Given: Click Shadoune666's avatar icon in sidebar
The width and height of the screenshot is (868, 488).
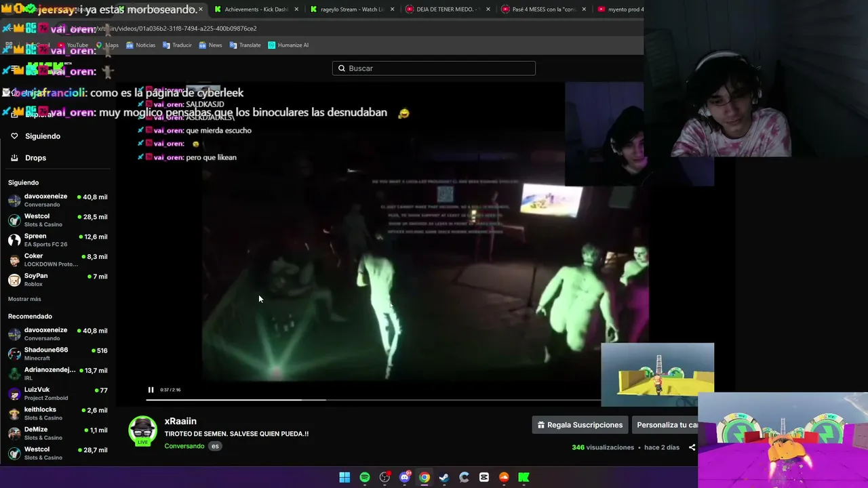Looking at the screenshot, I should tap(14, 354).
